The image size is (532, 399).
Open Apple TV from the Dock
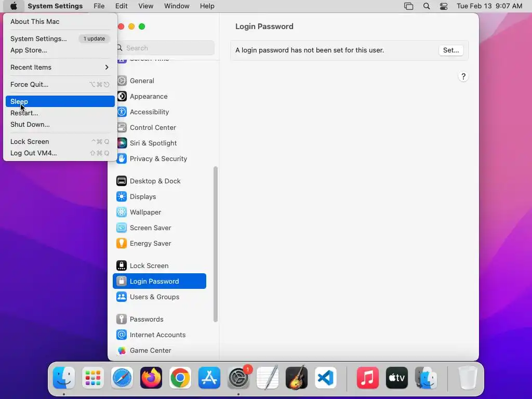[396, 378]
